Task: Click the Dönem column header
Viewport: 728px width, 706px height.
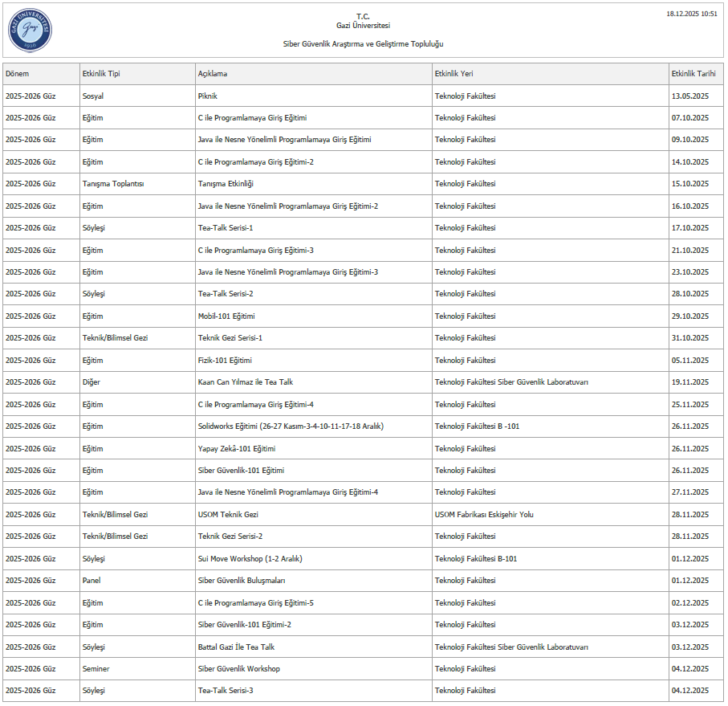Action: click(x=18, y=74)
